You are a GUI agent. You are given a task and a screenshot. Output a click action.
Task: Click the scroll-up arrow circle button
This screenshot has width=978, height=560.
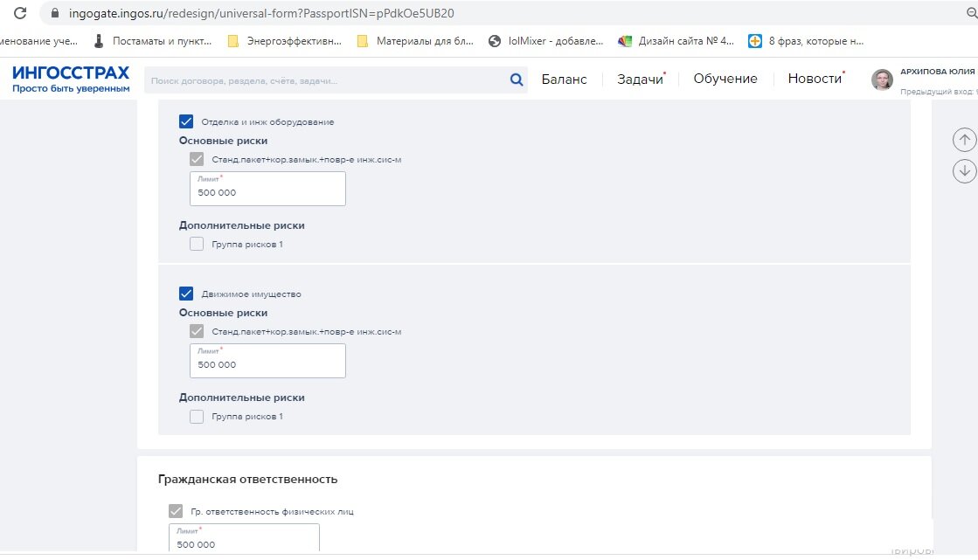click(x=964, y=140)
